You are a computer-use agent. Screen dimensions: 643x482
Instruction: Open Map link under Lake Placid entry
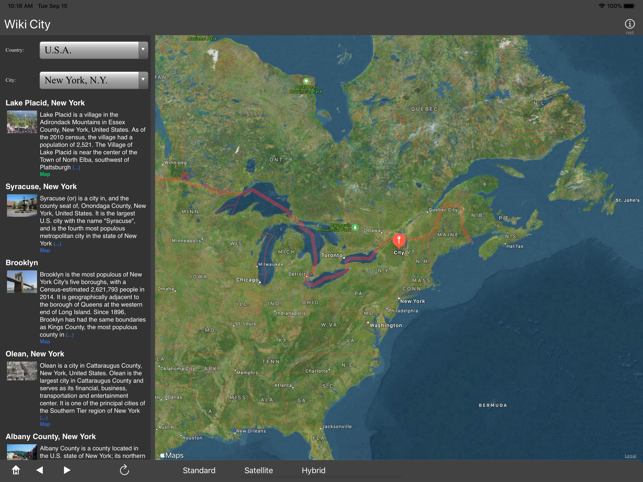pyautogui.click(x=44, y=174)
